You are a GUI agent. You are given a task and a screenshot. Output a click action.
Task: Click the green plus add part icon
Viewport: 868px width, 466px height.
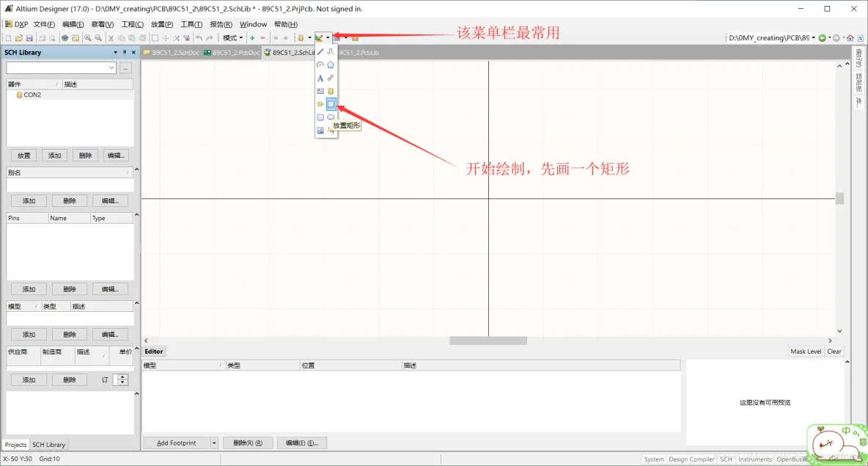(x=252, y=37)
